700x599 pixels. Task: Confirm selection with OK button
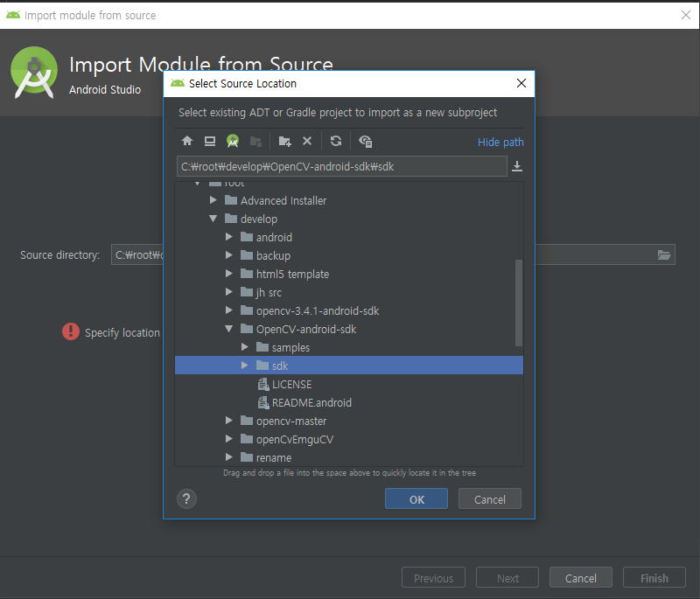point(416,498)
